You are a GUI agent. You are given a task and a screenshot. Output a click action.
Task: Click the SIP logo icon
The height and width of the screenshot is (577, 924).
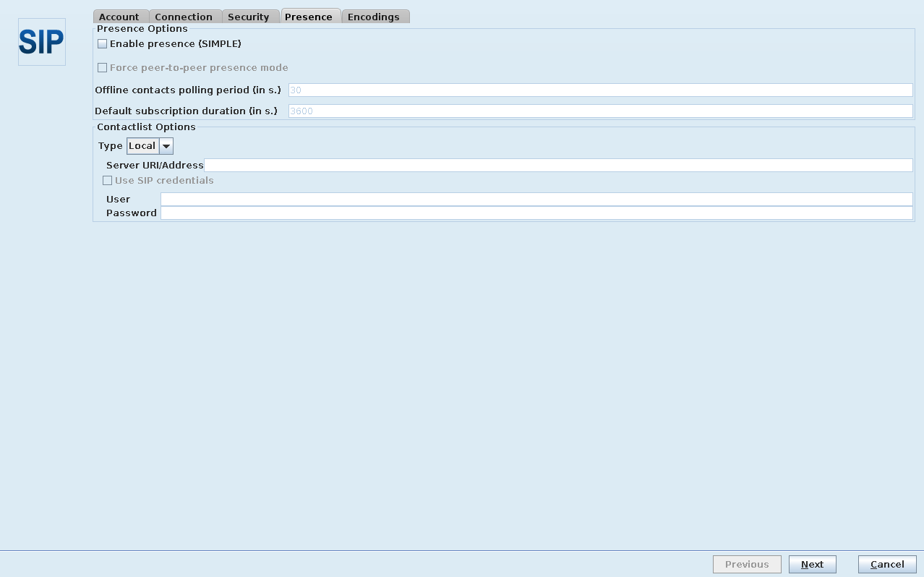pyautogui.click(x=41, y=42)
